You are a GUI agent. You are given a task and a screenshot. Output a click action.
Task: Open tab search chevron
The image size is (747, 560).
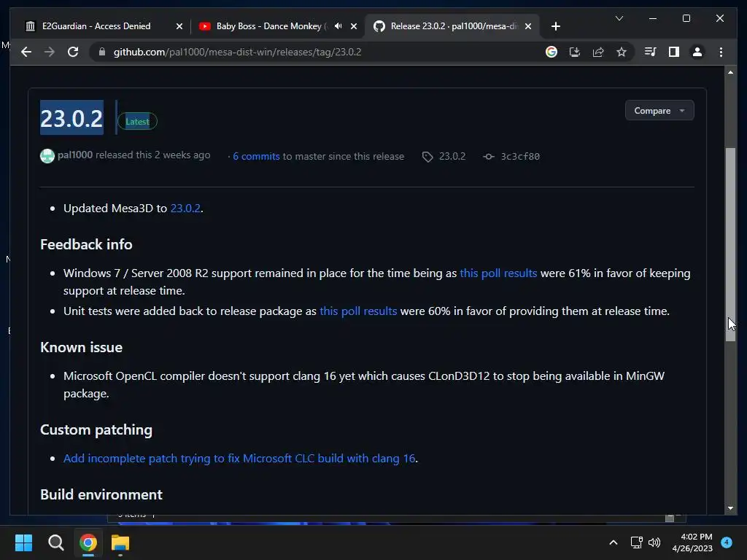click(619, 18)
